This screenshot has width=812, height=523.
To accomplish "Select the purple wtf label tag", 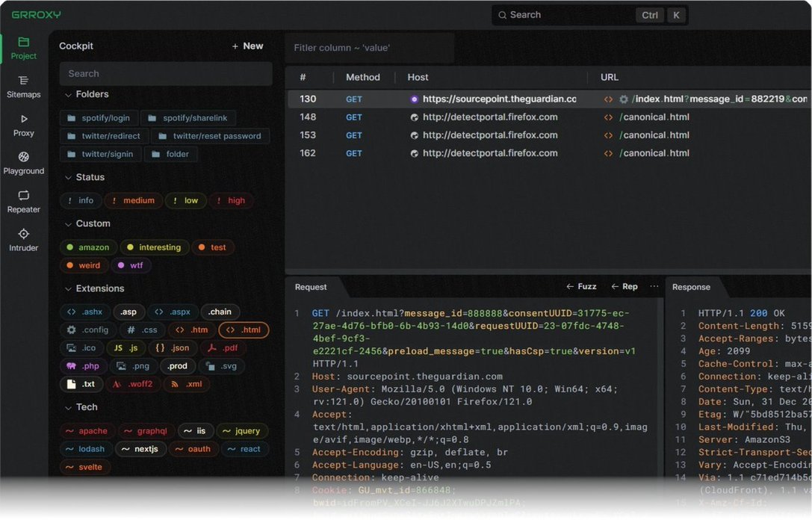I will coord(131,266).
